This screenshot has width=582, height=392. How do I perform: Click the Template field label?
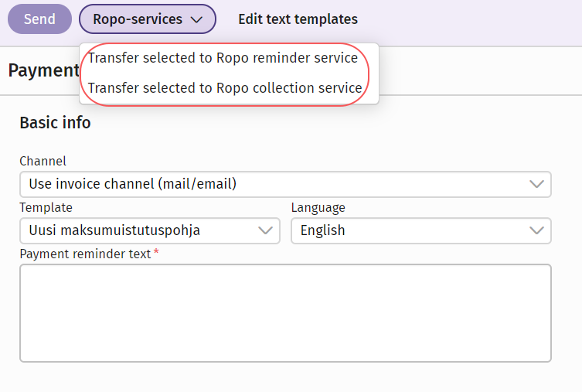pos(46,207)
